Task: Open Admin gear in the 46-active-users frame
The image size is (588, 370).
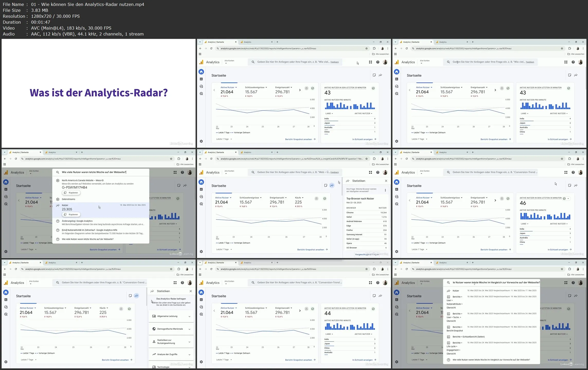Action: 397,252
